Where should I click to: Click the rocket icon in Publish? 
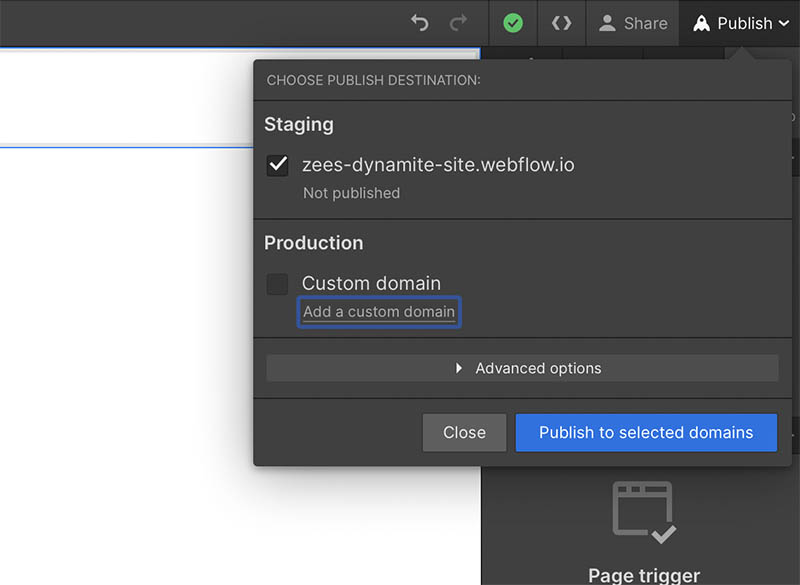(702, 23)
